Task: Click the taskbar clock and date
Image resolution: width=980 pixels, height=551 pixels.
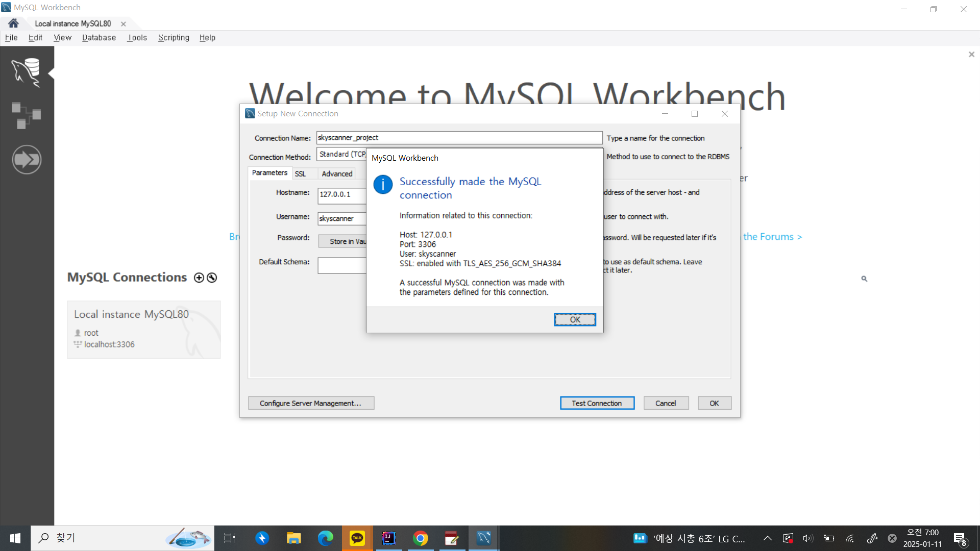Action: pyautogui.click(x=923, y=538)
